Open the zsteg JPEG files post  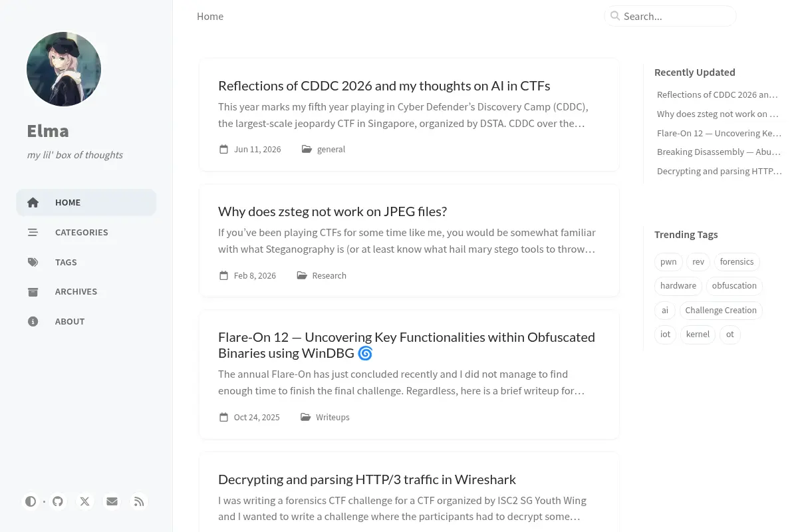tap(332, 211)
